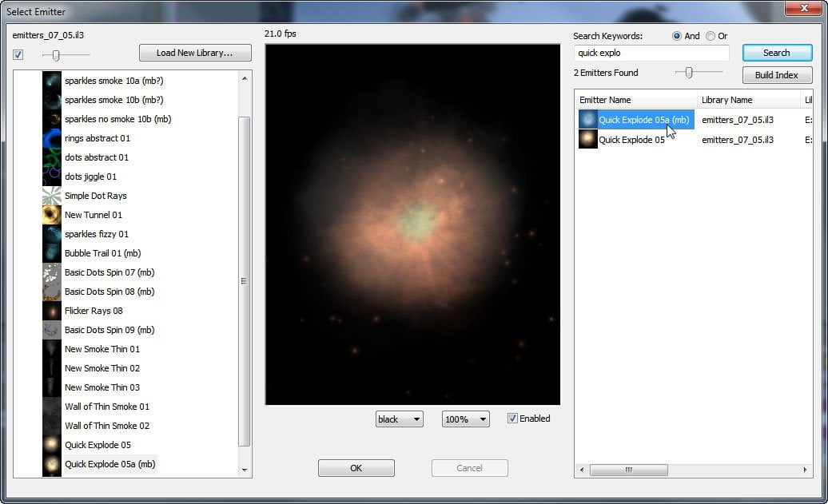This screenshot has width=828, height=504.
Task: Toggle the Enabled preview checkbox
Action: [512, 419]
